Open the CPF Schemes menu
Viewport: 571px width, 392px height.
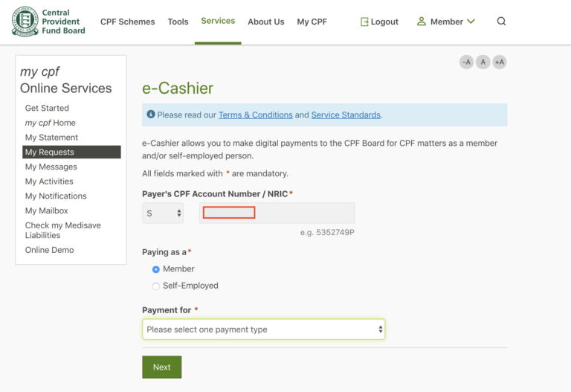point(126,22)
